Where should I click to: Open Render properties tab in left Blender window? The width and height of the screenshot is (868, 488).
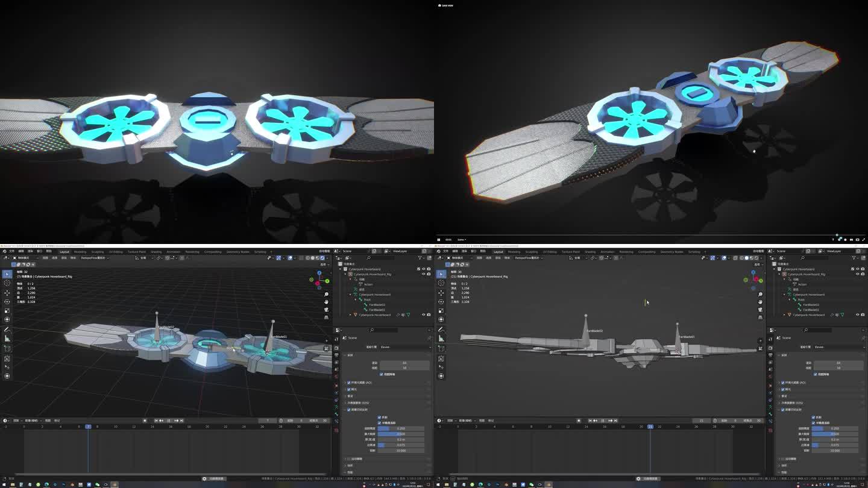336,348
